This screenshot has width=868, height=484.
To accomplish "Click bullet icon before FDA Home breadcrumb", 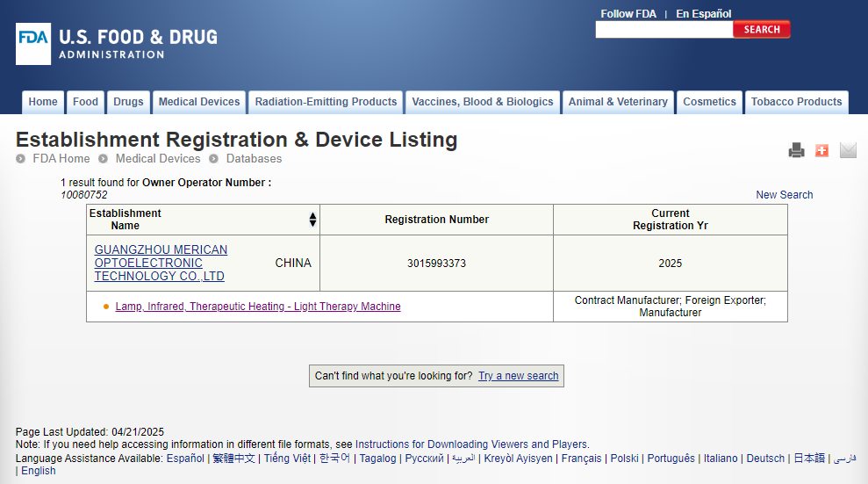I will (x=20, y=159).
